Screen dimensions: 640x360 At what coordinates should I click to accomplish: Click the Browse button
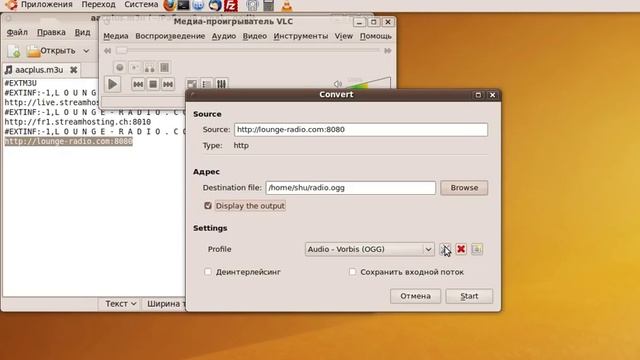click(x=464, y=188)
